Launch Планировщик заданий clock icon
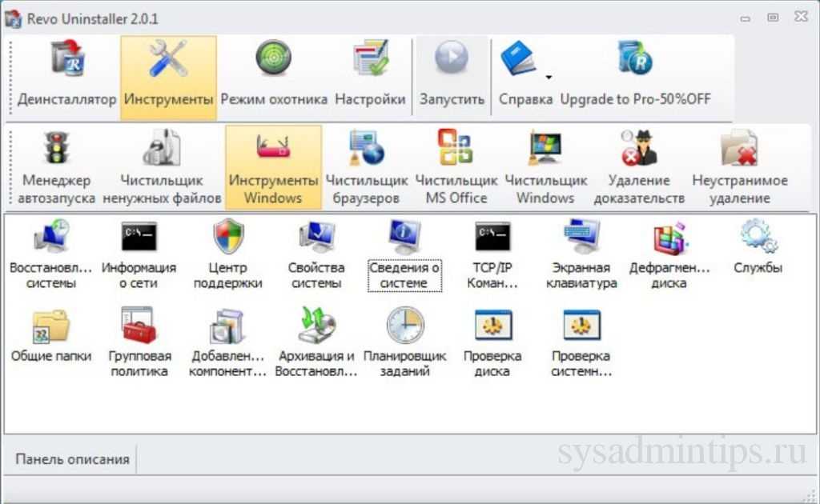Screen dimensions: 820x504 click(405, 326)
